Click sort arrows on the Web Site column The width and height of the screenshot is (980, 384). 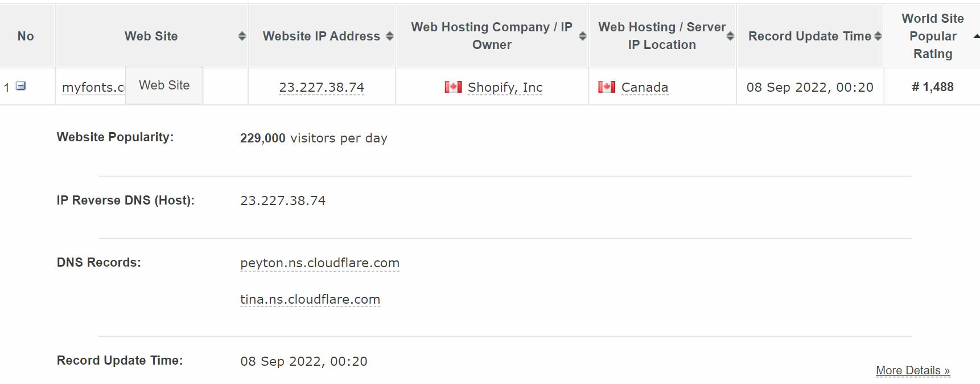(242, 35)
